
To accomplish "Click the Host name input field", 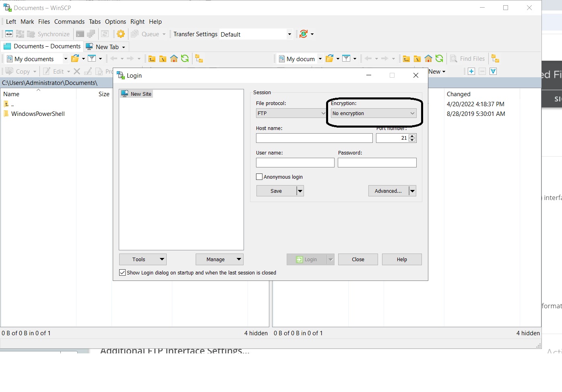I will (314, 138).
